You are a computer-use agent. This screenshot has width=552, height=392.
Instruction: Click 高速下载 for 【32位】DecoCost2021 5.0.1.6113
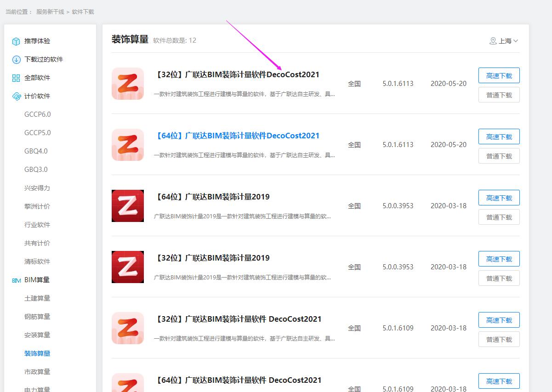499,75
